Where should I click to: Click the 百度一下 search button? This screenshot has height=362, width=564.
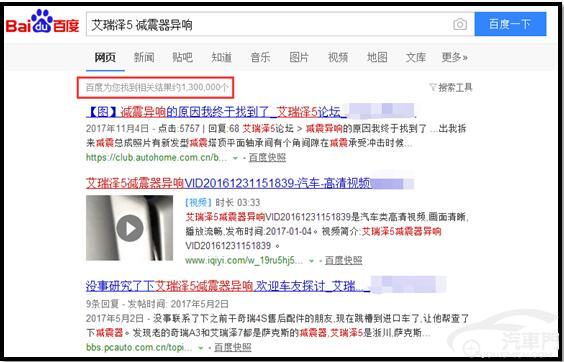click(510, 24)
